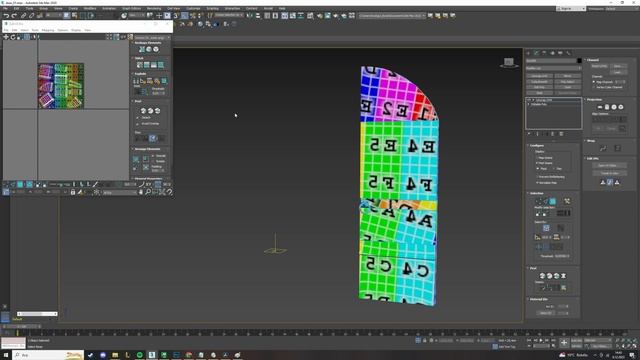640x360 pixels.
Task: Collapse the Configure rollout in command panel
Action: click(528, 145)
